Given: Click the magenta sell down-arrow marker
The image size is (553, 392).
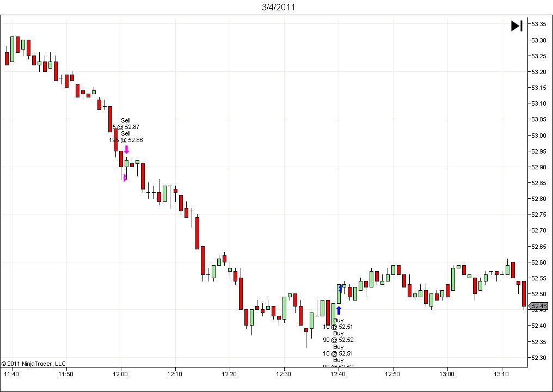Looking at the screenshot, I should 127,149.
